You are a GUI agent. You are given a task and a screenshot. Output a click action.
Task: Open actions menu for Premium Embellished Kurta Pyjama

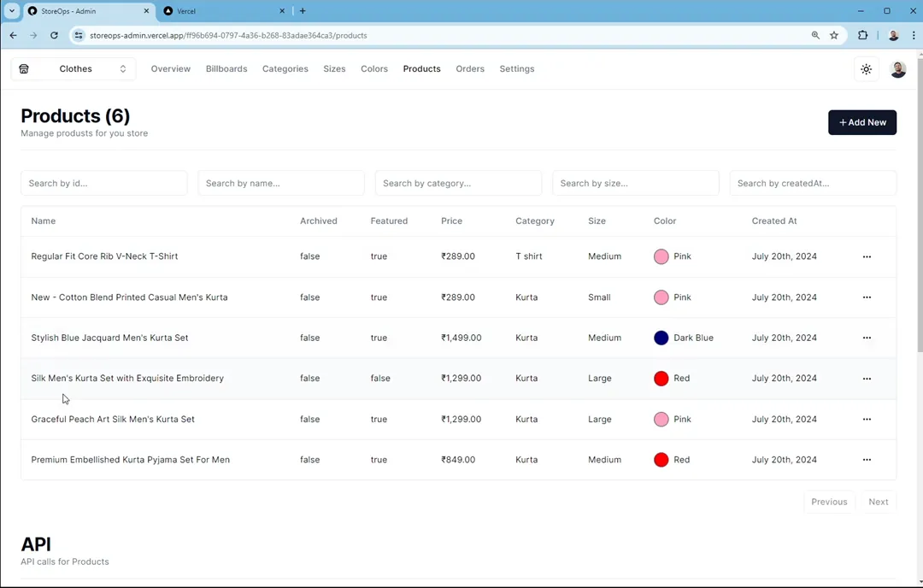pos(867,460)
